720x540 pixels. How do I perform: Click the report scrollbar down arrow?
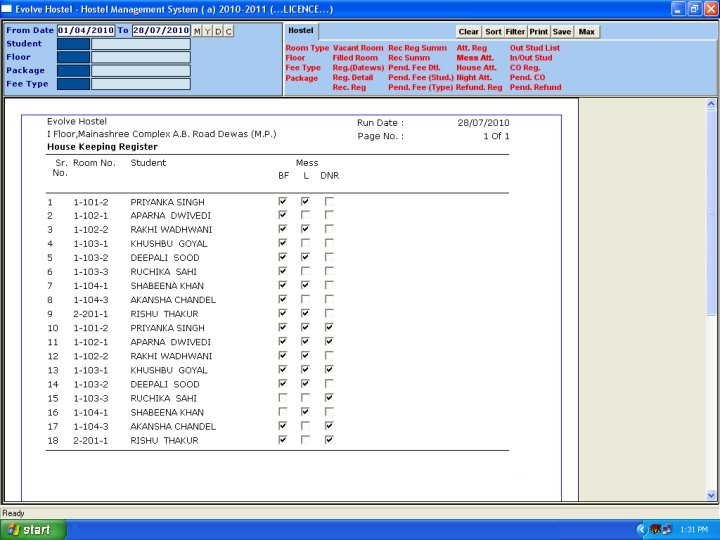pos(711,495)
